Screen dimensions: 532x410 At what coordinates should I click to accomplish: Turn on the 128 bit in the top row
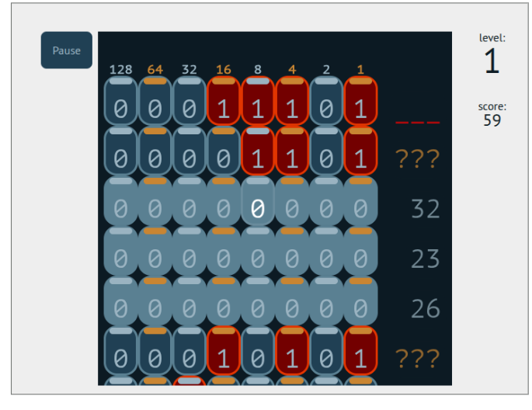(120, 109)
